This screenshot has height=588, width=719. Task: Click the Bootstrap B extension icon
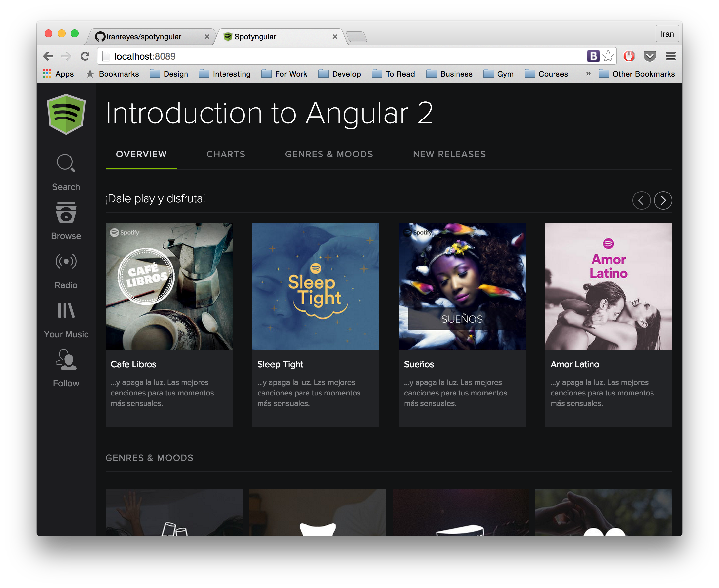pyautogui.click(x=593, y=56)
